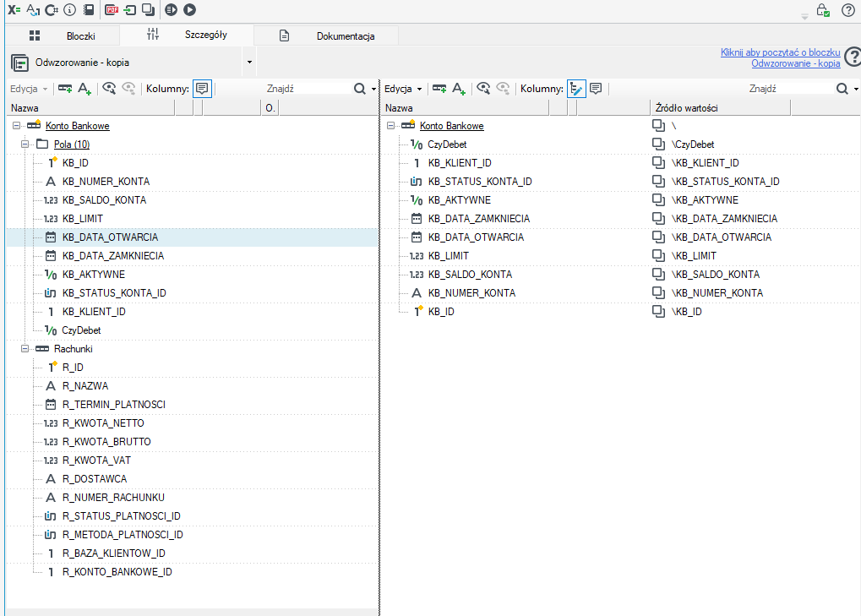Select the R_METODA_PLATNOSCI_ID field row

pos(192,535)
